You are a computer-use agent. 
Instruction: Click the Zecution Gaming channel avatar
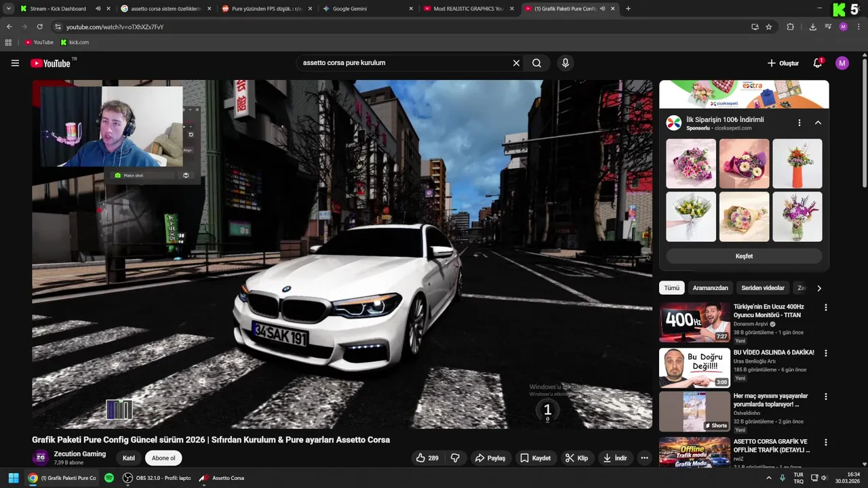pyautogui.click(x=41, y=458)
